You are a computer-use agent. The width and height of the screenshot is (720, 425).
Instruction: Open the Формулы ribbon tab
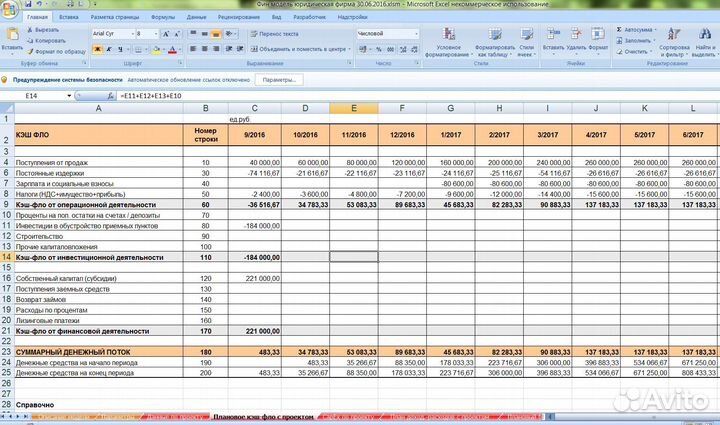(162, 18)
